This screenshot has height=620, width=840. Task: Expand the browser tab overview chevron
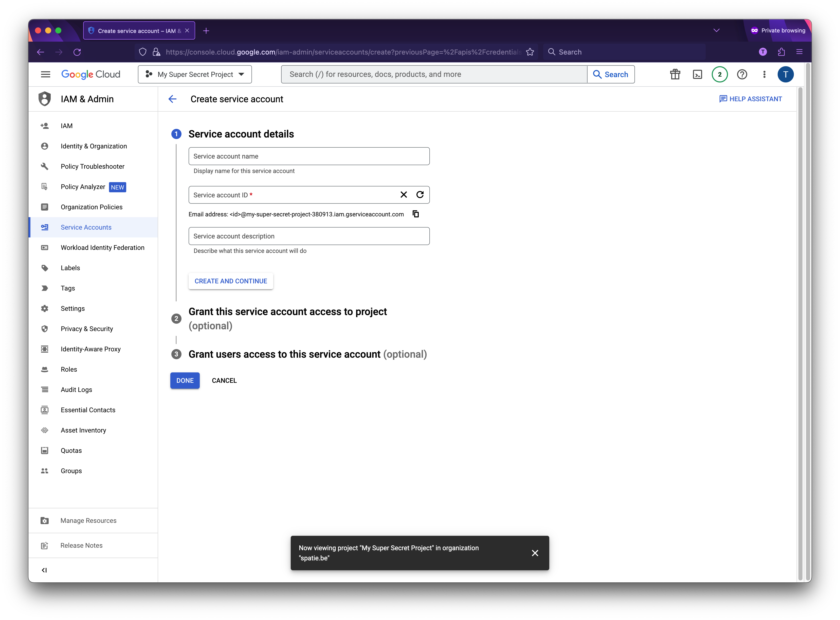pos(717,30)
